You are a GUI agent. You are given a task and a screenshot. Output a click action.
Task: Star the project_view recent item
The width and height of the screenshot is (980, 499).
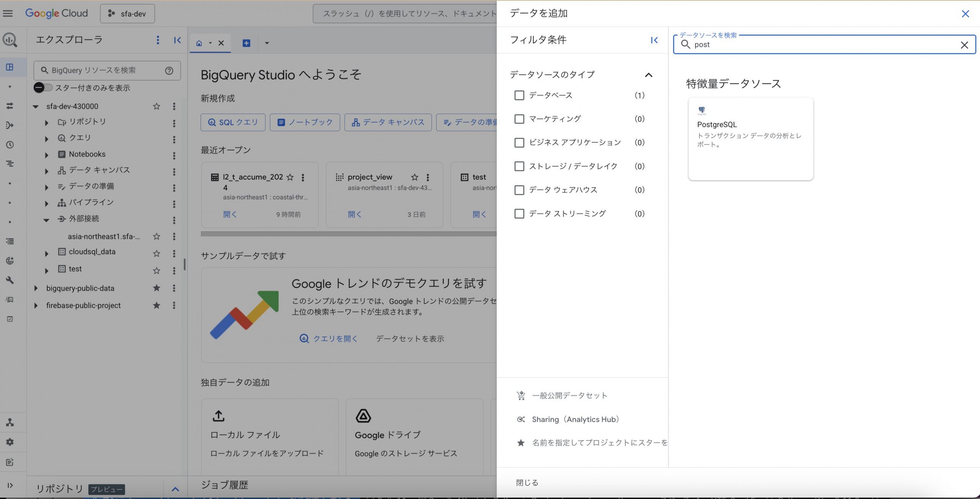click(x=415, y=177)
